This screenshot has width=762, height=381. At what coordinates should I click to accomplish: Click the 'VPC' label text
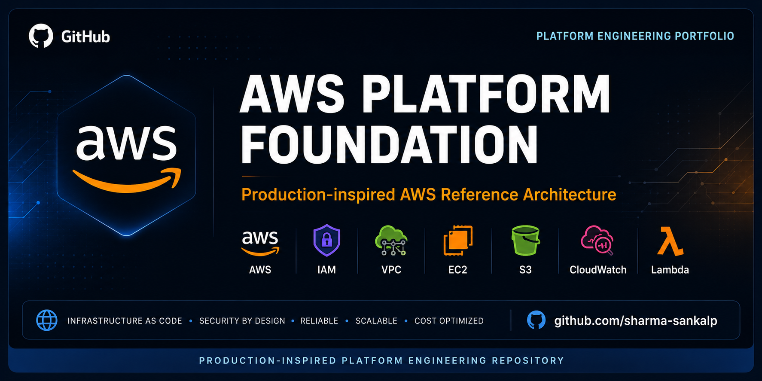tap(391, 270)
